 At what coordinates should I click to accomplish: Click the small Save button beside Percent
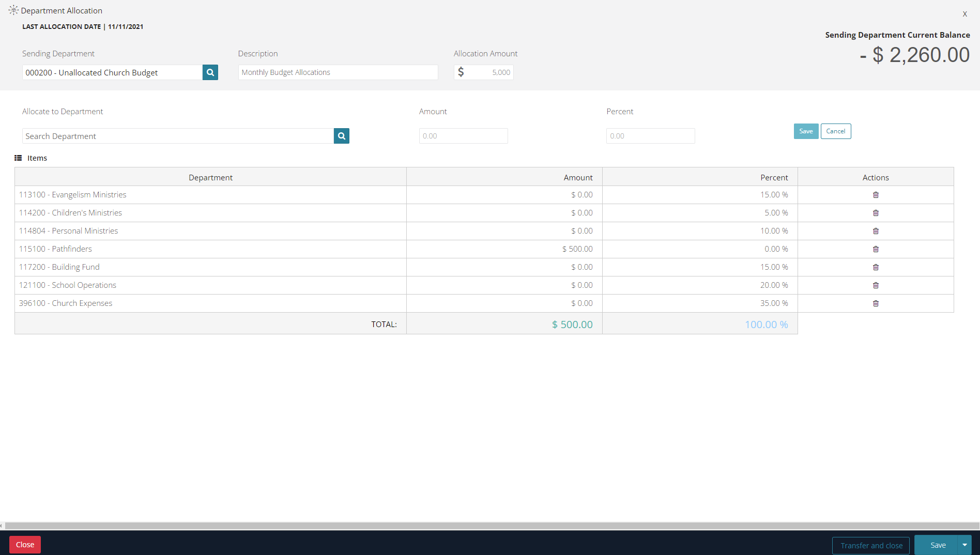(806, 131)
